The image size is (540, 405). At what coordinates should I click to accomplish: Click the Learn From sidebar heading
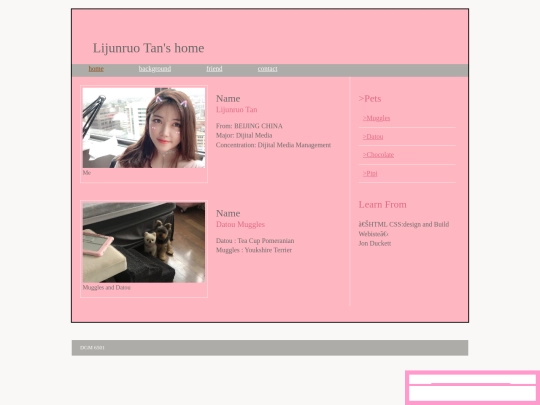(383, 205)
